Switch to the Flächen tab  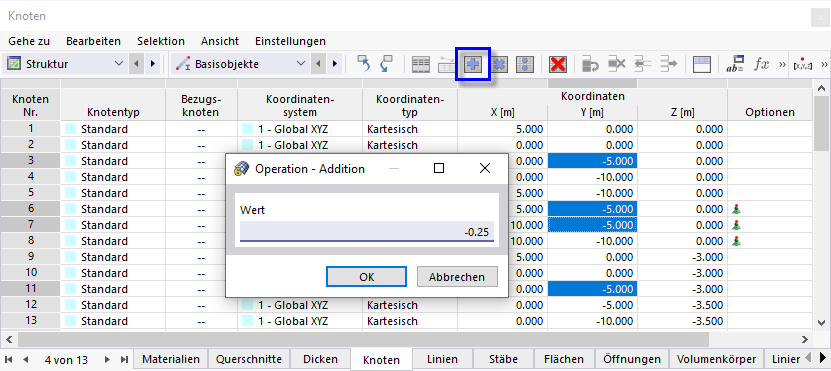[564, 359]
